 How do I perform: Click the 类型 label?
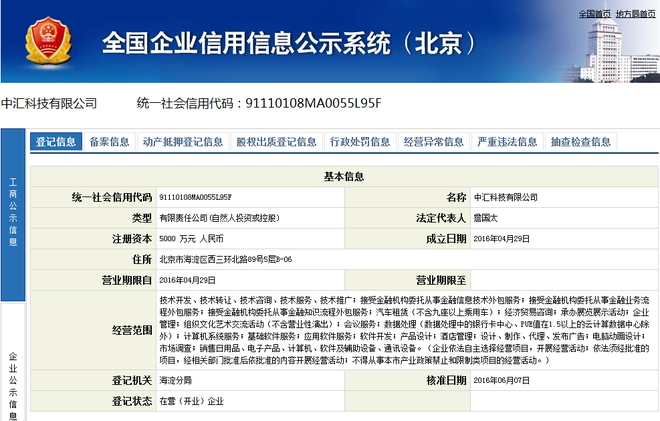(142, 218)
